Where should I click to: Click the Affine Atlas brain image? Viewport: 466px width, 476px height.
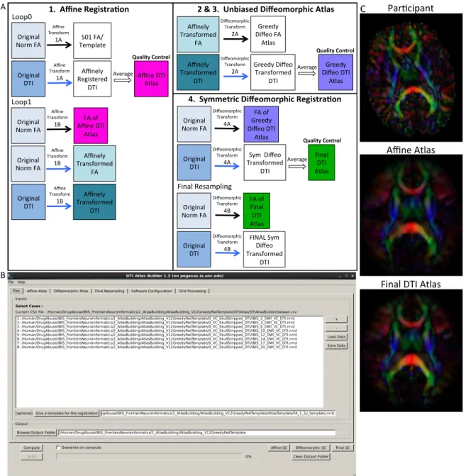click(411, 215)
